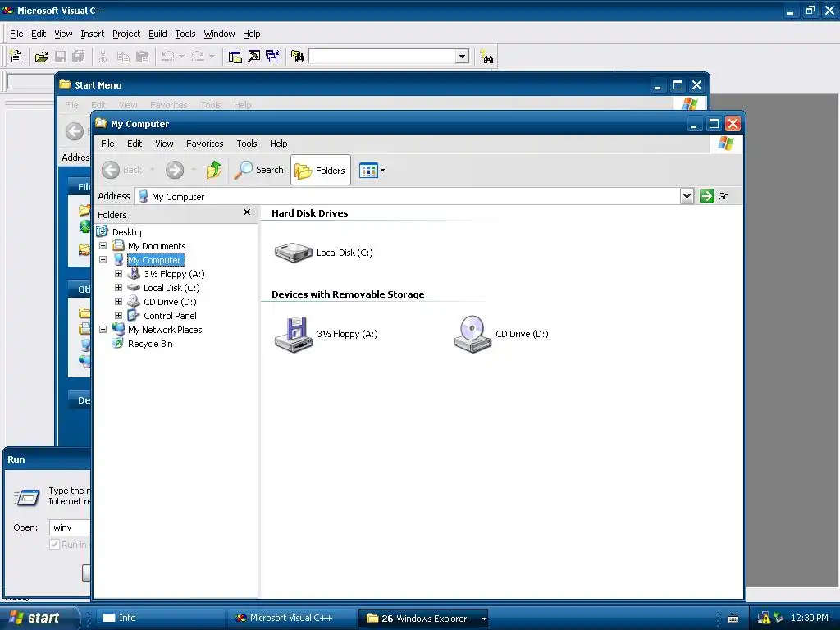Open the Undo history dropdown arrow
Screen dimensions: 840x630
(x=181, y=57)
